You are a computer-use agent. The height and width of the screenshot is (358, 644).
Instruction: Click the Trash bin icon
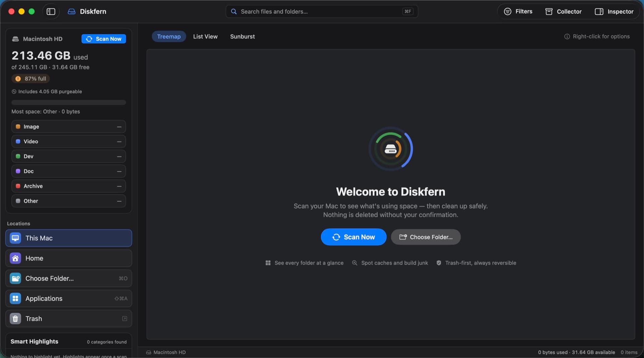click(15, 318)
